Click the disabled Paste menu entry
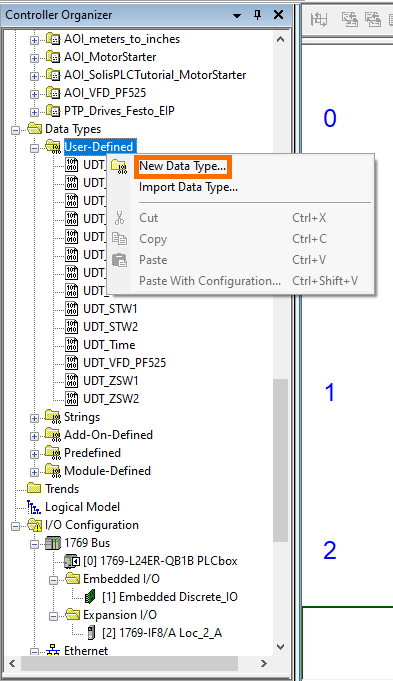 pos(153,260)
